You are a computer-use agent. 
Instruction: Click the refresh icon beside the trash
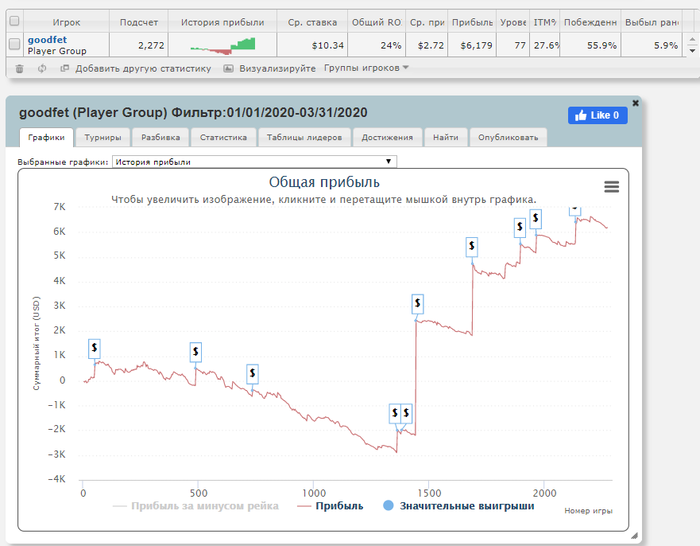42,69
